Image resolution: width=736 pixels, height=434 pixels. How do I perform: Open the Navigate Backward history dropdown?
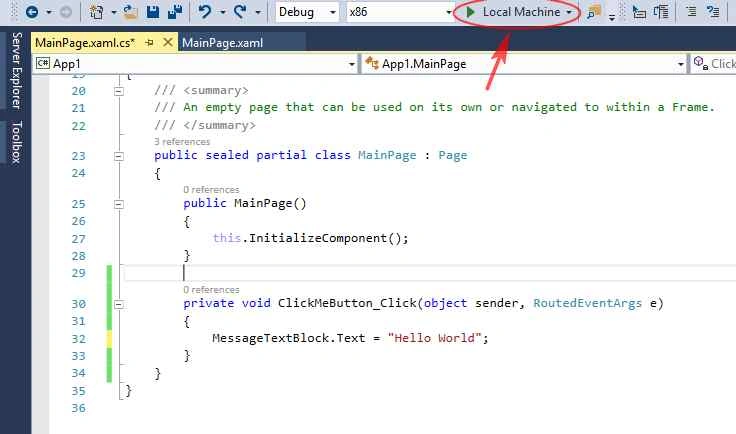(49, 12)
